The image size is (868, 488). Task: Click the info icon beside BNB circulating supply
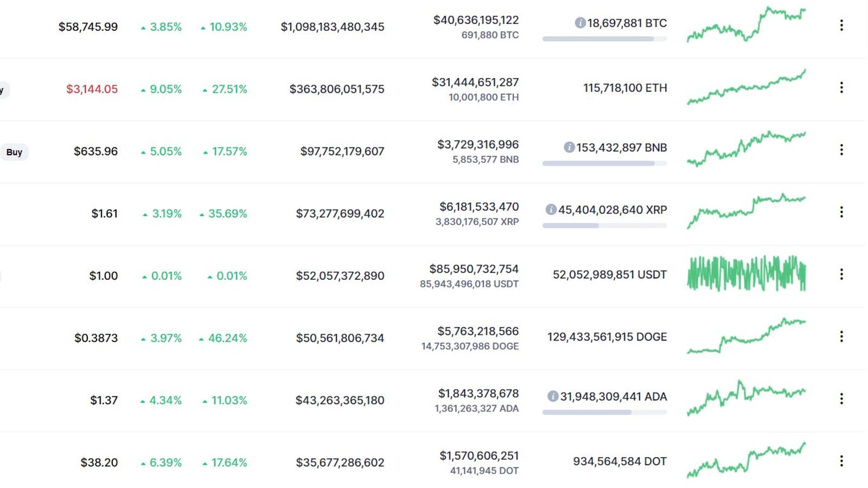pyautogui.click(x=569, y=147)
